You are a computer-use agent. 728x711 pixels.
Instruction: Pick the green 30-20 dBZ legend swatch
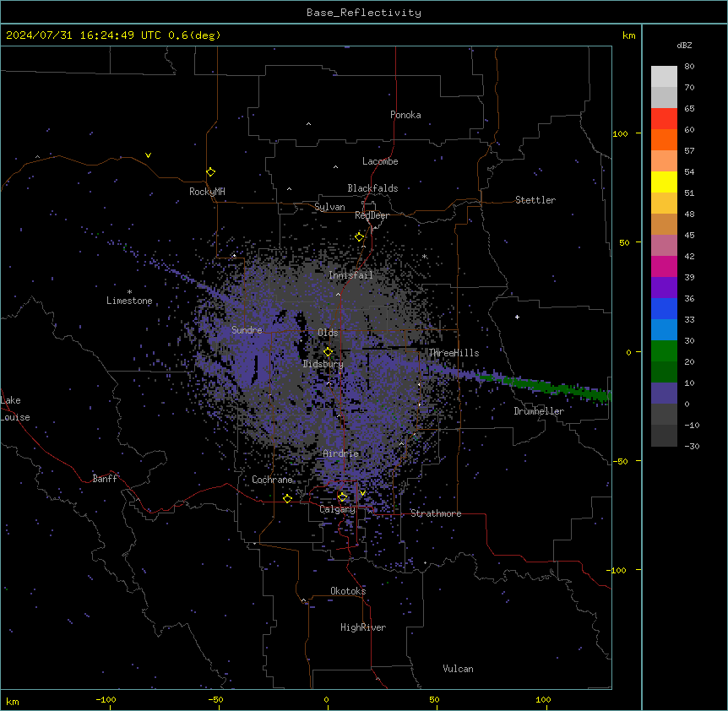(x=664, y=351)
